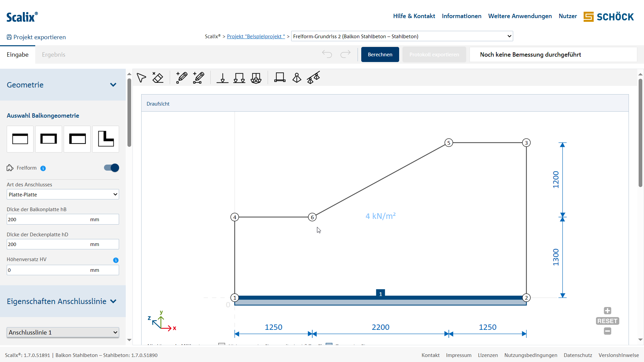
Task: Click the Dicke der Deckenplatte hD field
Action: (63, 244)
